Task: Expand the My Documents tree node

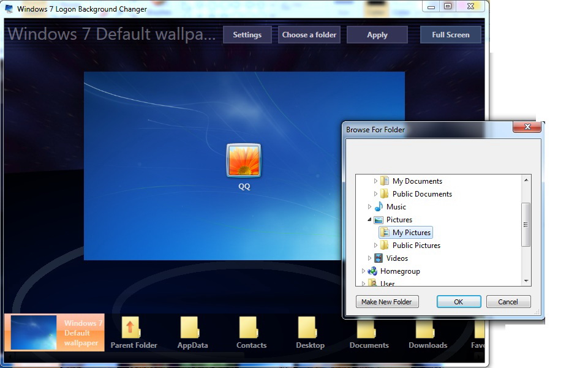Action: [375, 181]
